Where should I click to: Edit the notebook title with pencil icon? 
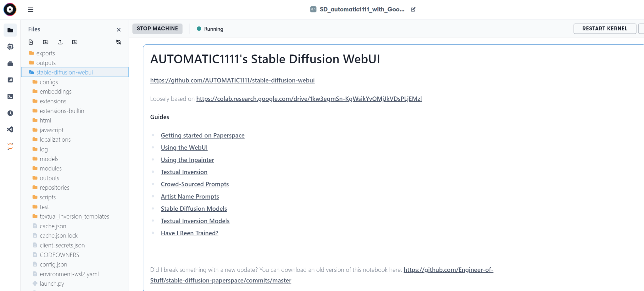tap(413, 9)
